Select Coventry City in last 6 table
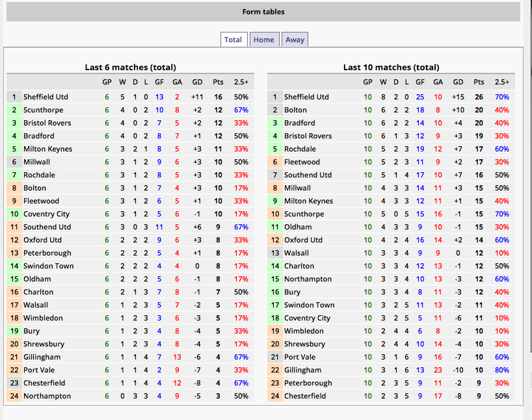Screen dimensions: 532x420 click(46, 214)
